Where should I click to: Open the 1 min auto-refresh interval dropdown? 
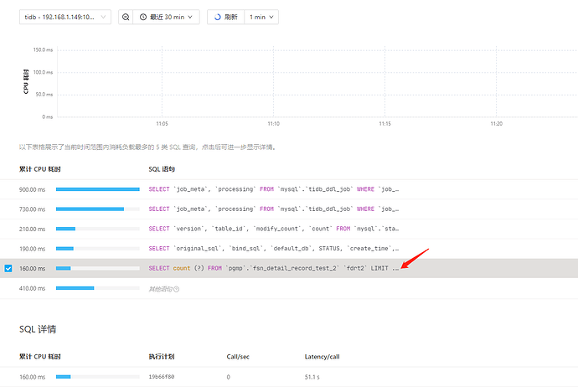[x=261, y=17]
